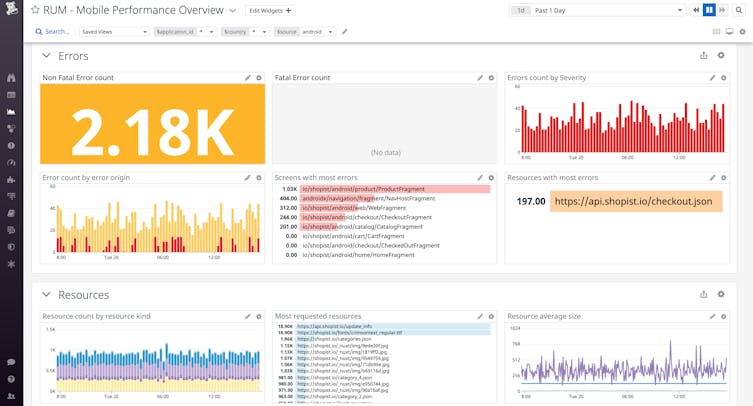The height and width of the screenshot is (406, 753).
Task: Select the CheckoutFragment row
Action: [x=384, y=217]
